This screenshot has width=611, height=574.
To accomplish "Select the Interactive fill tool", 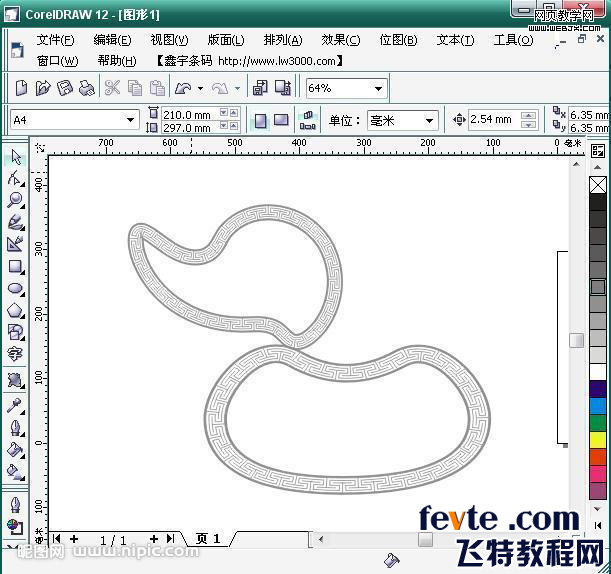I will coord(16,472).
